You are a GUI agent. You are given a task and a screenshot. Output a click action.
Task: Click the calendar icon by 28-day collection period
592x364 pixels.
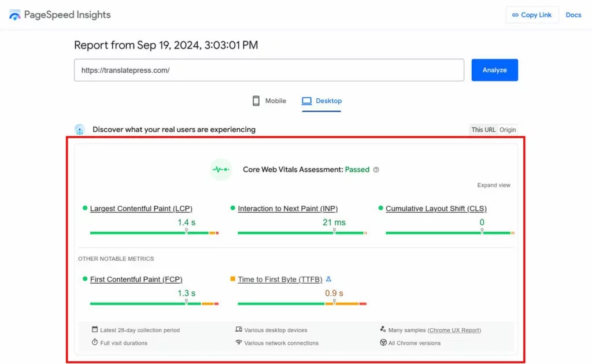coord(94,329)
